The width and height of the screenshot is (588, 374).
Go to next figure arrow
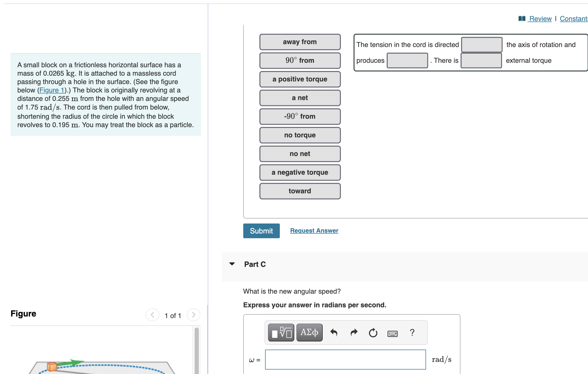(x=194, y=315)
